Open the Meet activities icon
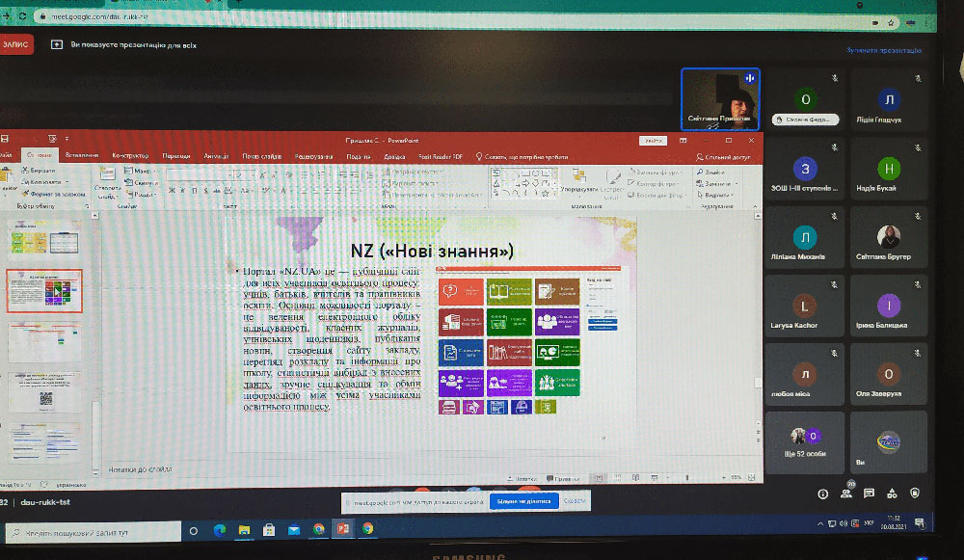Image resolution: width=964 pixels, height=560 pixels. tap(892, 493)
